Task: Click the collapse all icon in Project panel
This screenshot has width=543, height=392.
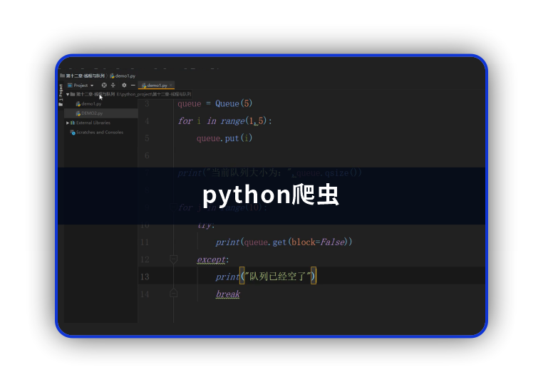Action: point(113,85)
